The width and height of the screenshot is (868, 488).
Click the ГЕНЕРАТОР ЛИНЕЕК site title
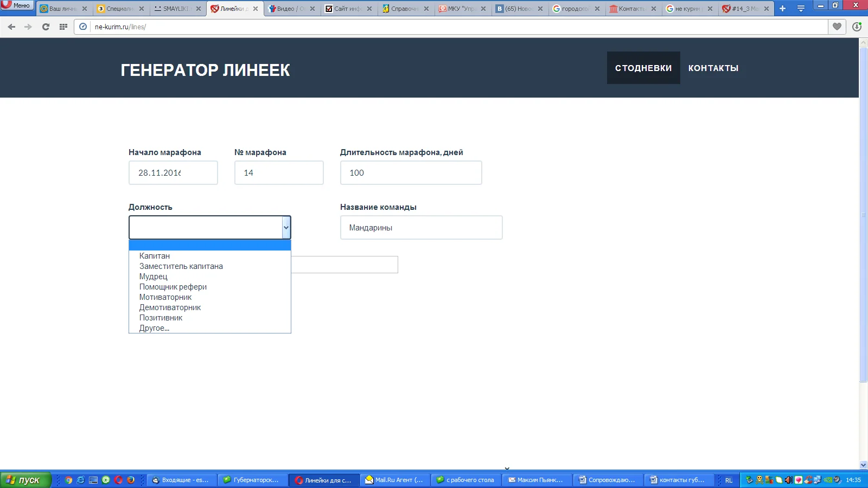(205, 70)
